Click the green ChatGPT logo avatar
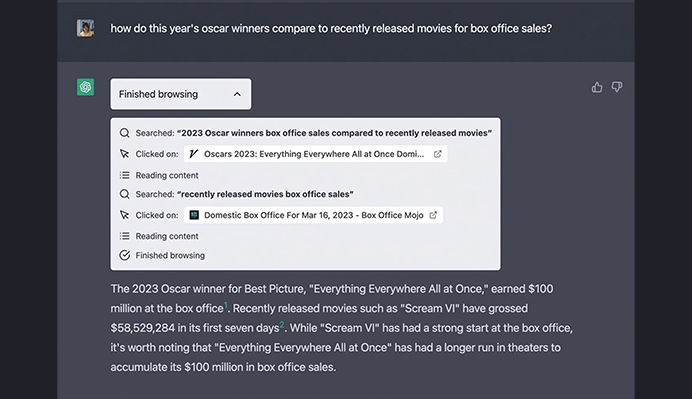 click(86, 87)
